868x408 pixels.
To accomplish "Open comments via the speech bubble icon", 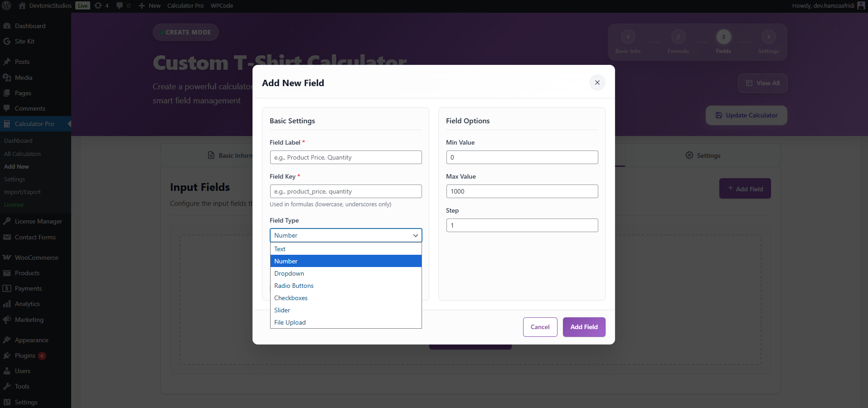I will click(x=119, y=5).
